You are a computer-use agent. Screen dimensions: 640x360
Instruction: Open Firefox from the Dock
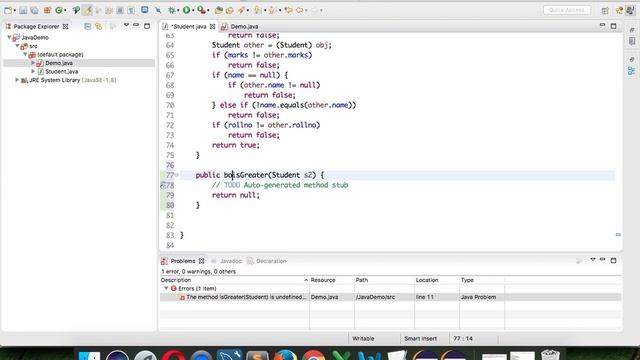[285, 355]
